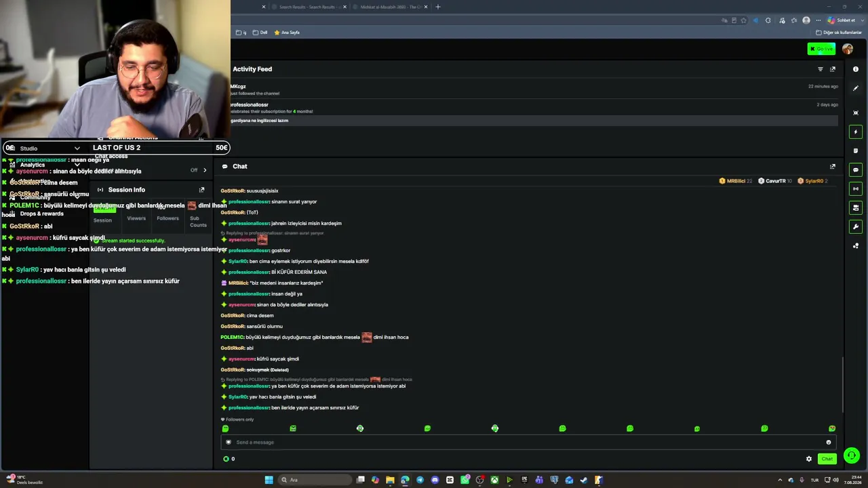Click the Sohbet et Copilot button
Viewport: 868px width, 488px height.
pos(841,20)
